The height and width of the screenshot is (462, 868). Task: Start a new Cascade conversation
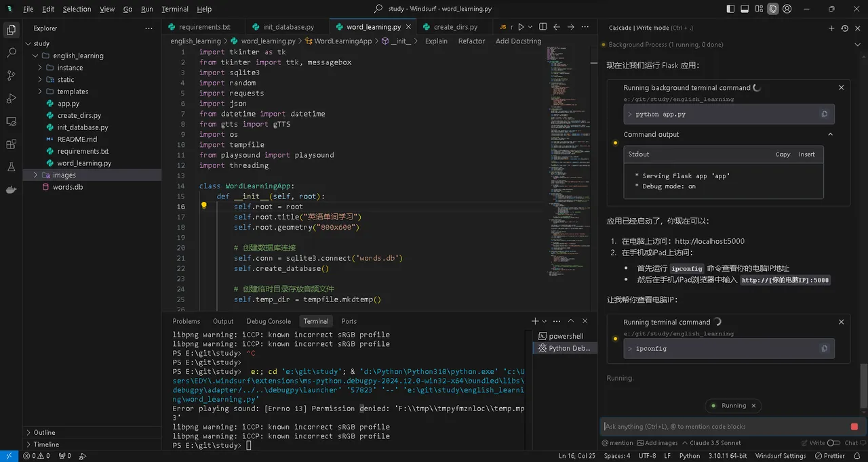[831, 28]
